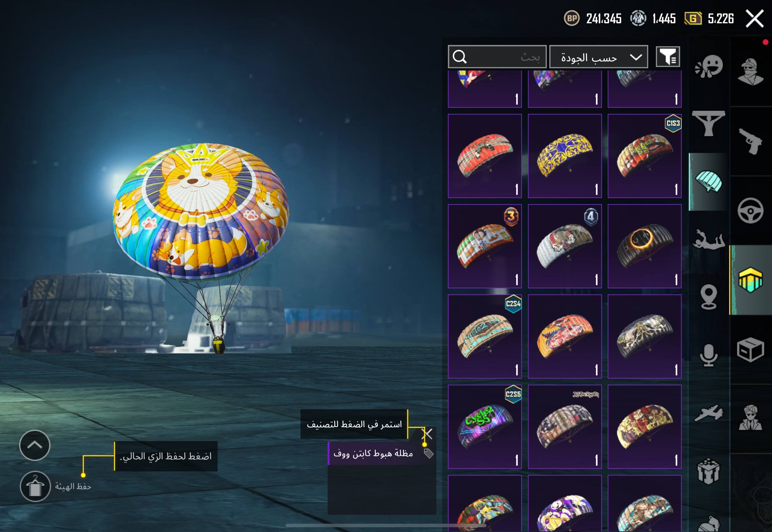Click the save outfit hanger button
The image size is (772, 532).
click(x=35, y=486)
